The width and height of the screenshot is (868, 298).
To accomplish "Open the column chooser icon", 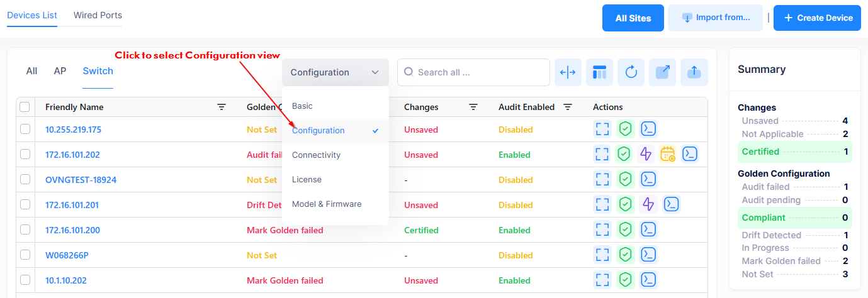I will point(599,72).
